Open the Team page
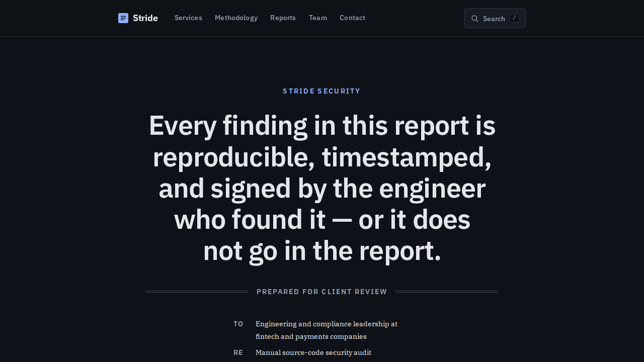The height and width of the screenshot is (362, 644). (318, 18)
